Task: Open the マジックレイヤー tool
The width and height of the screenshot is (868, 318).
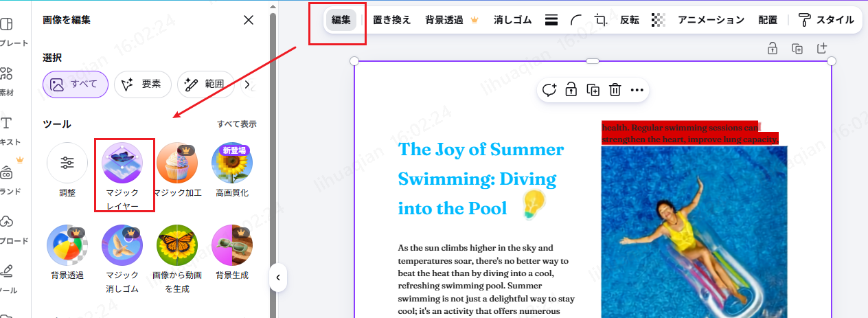Action: coord(122,176)
